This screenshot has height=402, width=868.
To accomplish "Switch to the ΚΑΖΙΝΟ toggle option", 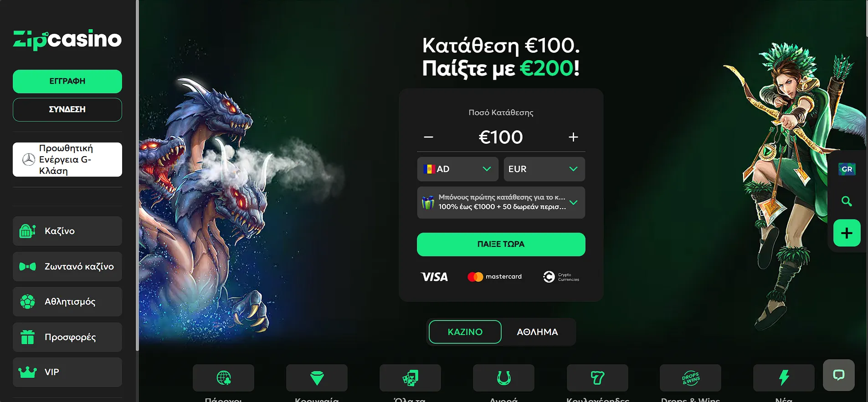I will click(x=465, y=332).
